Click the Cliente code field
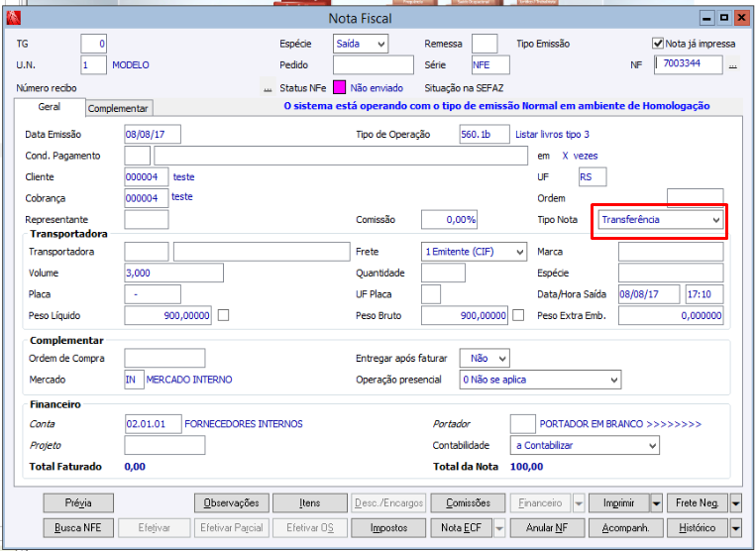Viewport: 756px width, 551px height. [147, 177]
